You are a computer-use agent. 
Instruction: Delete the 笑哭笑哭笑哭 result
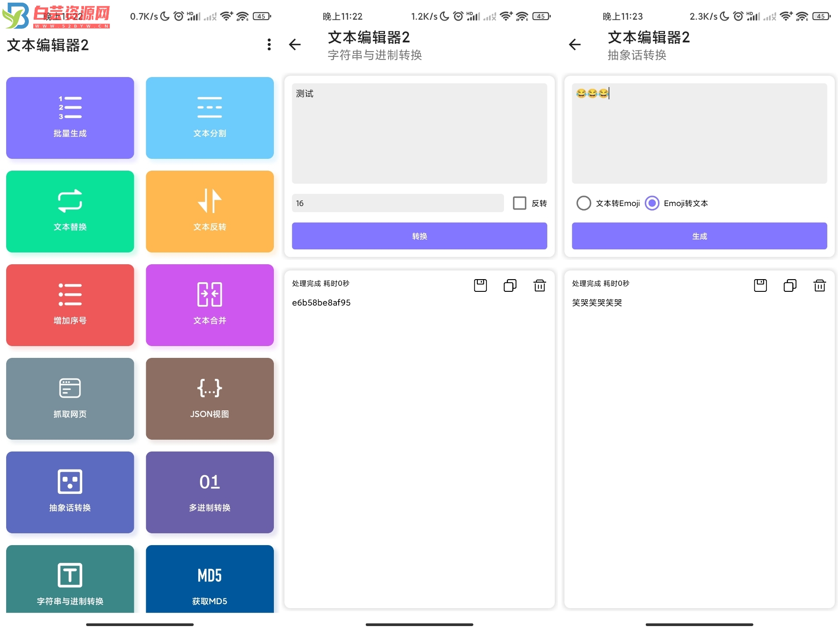pos(819,285)
